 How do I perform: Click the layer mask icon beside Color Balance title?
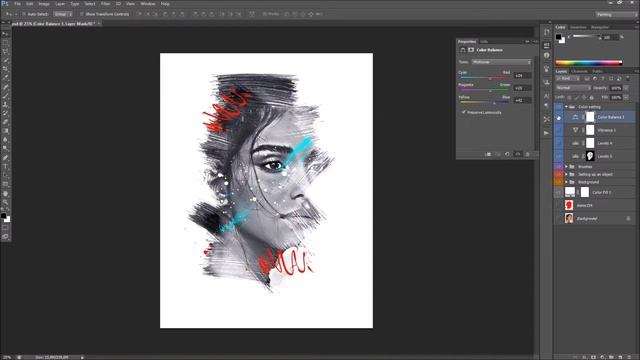point(471,50)
